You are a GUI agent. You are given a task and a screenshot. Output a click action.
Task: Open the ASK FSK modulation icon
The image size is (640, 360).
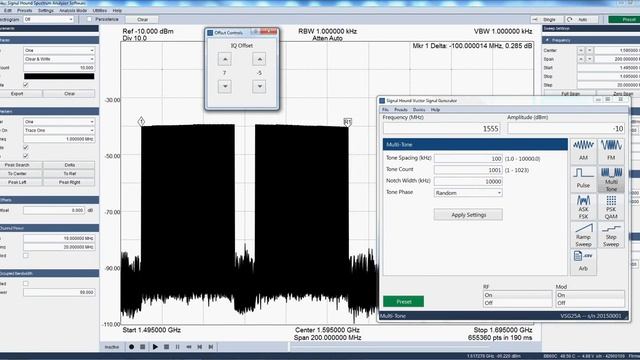click(x=583, y=207)
